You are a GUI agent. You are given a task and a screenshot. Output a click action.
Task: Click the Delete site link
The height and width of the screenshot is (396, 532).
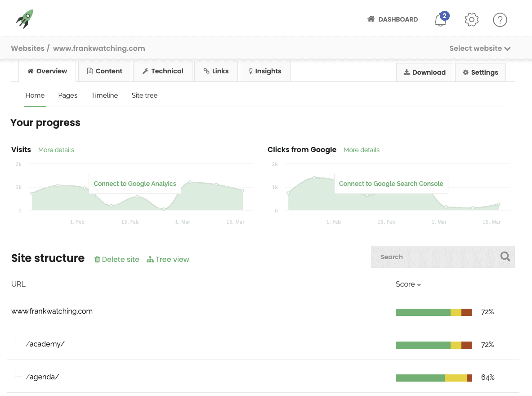[117, 260]
